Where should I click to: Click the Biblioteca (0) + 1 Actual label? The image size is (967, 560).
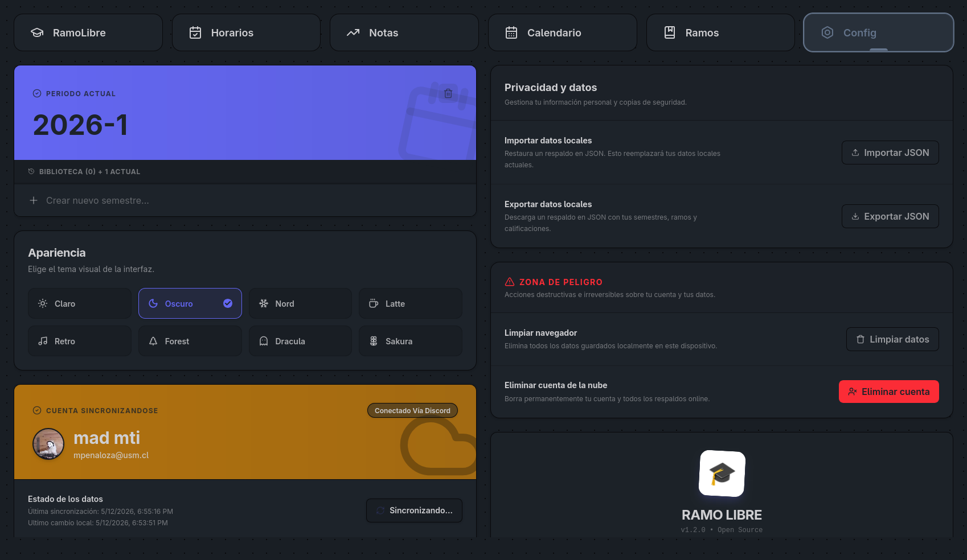(89, 171)
